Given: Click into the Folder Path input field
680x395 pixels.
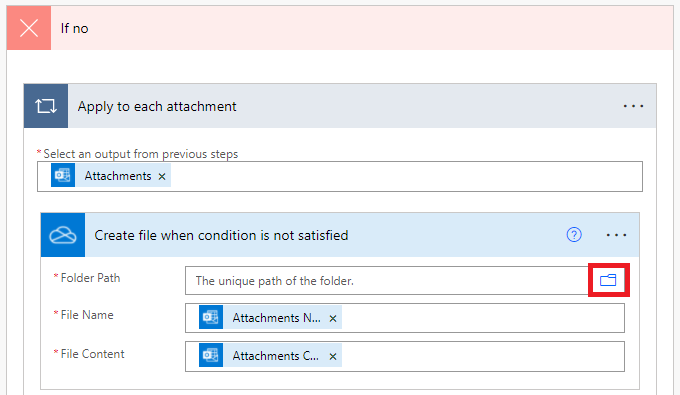Looking at the screenshot, I should click(387, 281).
